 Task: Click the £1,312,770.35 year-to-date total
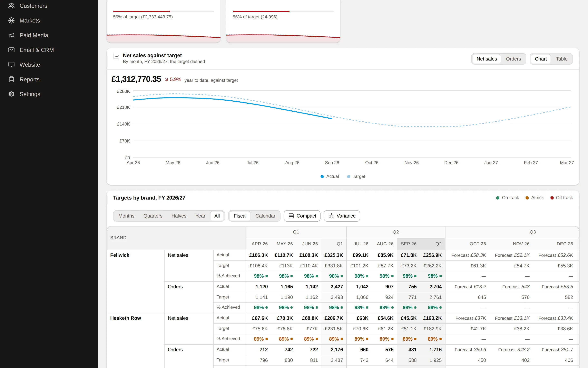[136, 79]
